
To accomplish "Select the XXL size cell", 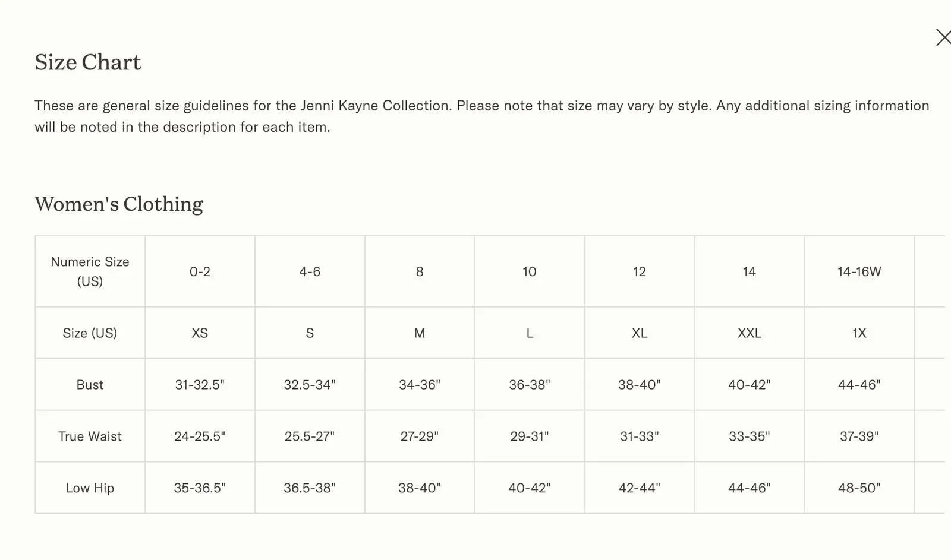I will [750, 333].
